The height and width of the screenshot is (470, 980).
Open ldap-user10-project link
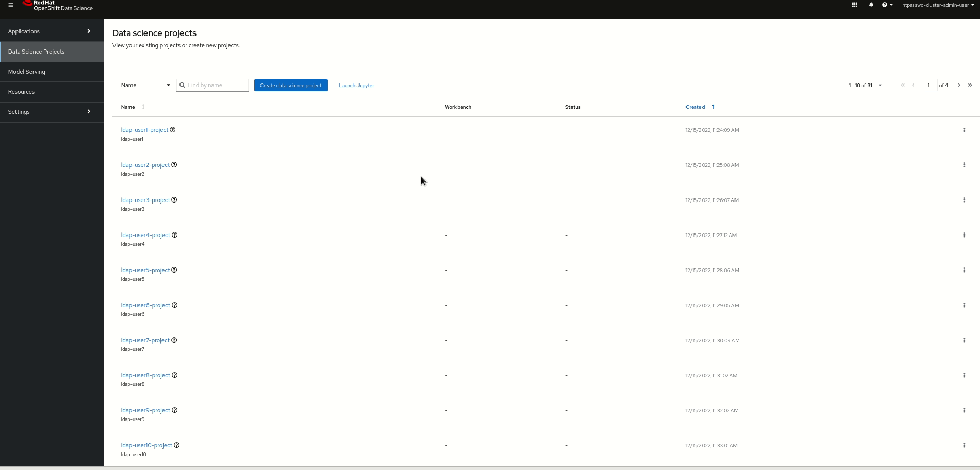pos(146,445)
